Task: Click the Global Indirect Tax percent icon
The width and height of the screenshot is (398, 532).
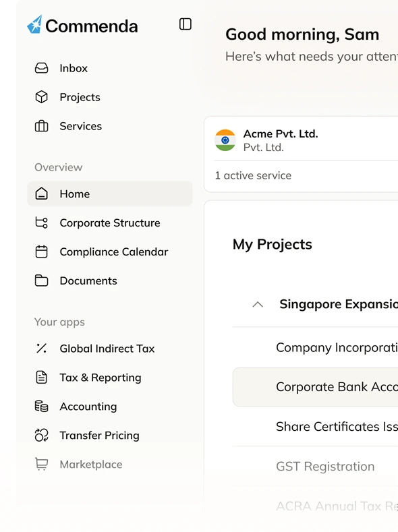Action: 41,349
